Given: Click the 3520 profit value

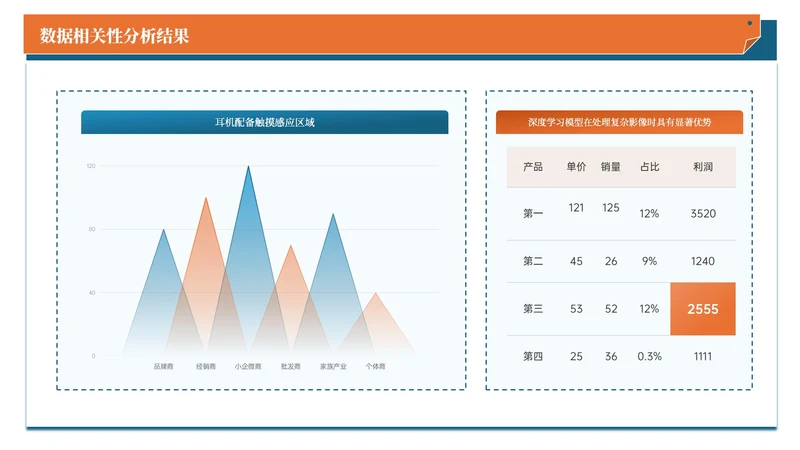Looking at the screenshot, I should [x=702, y=213].
